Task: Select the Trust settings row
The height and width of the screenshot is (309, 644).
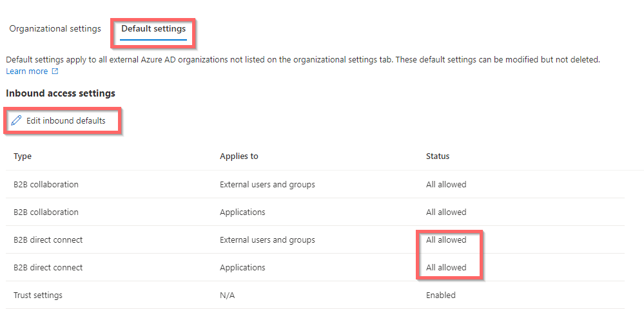Action: (315, 295)
